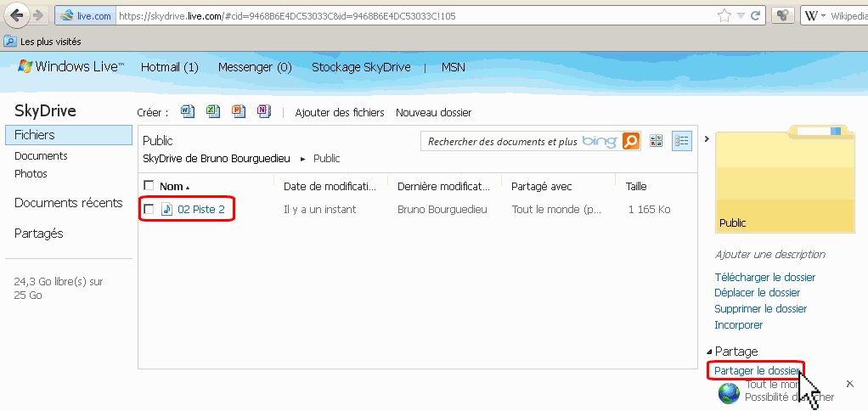868x411 pixels.
Task: Click Supprimer le dossier
Action: point(761,308)
